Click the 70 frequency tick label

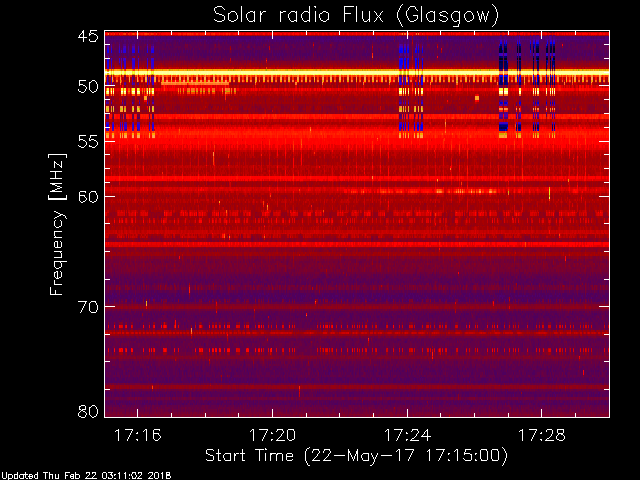[88, 307]
